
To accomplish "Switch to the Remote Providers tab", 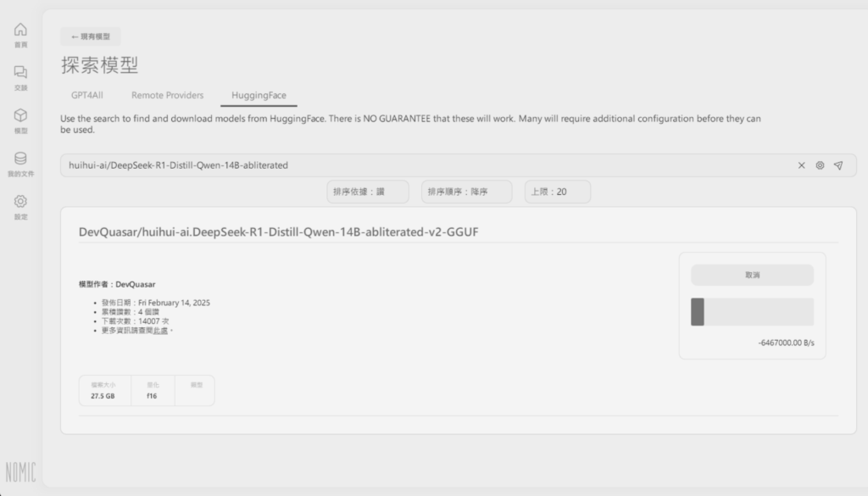I will click(x=167, y=95).
